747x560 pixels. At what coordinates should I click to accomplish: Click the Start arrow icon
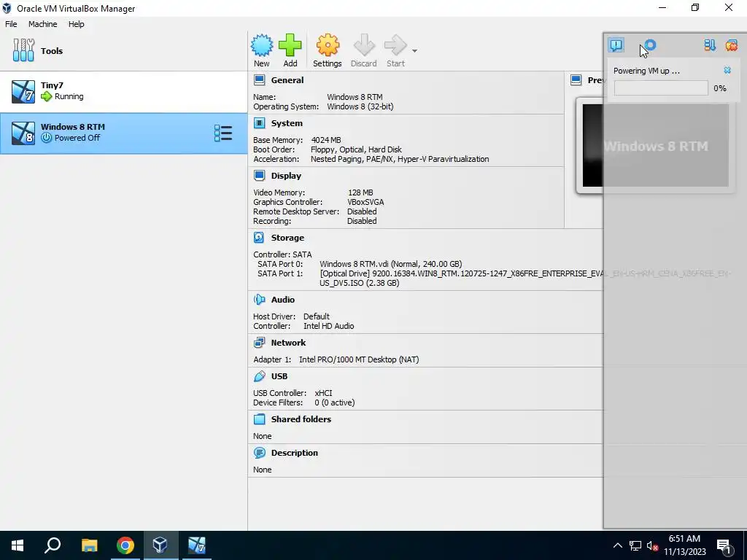click(x=395, y=46)
